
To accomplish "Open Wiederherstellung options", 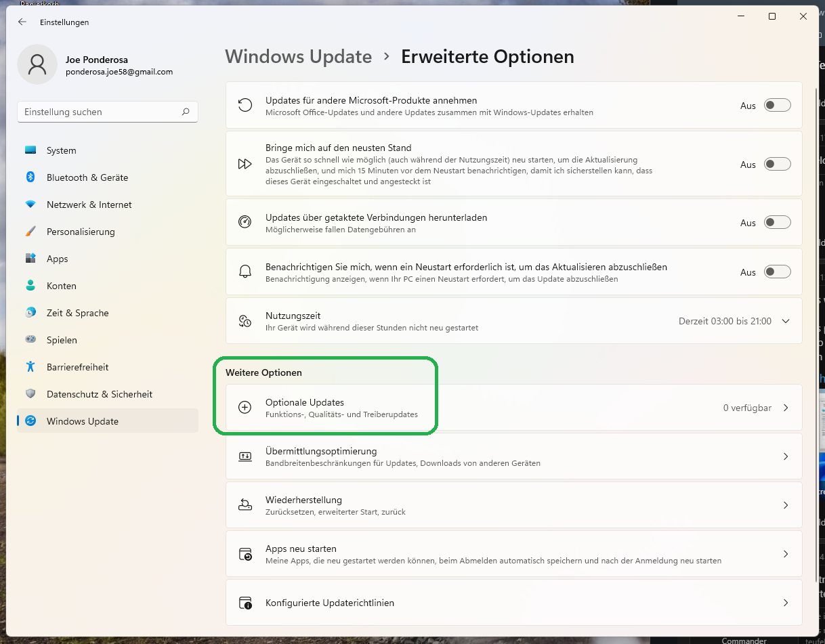I will point(513,505).
